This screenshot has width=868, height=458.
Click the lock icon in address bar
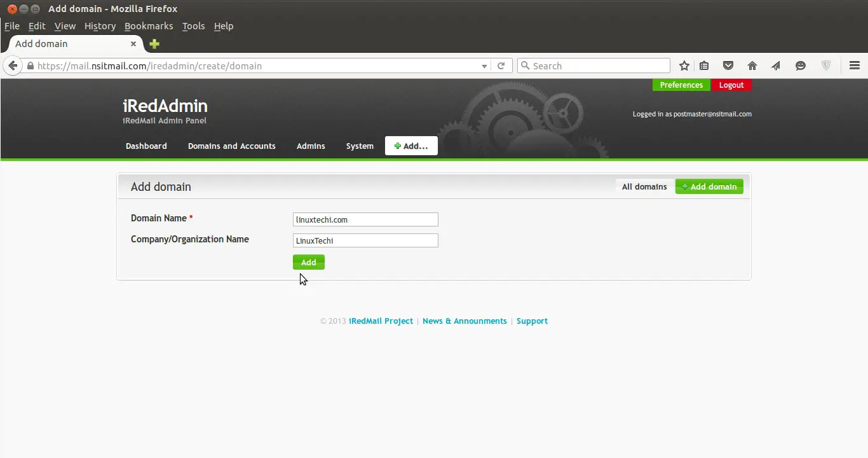click(30, 66)
